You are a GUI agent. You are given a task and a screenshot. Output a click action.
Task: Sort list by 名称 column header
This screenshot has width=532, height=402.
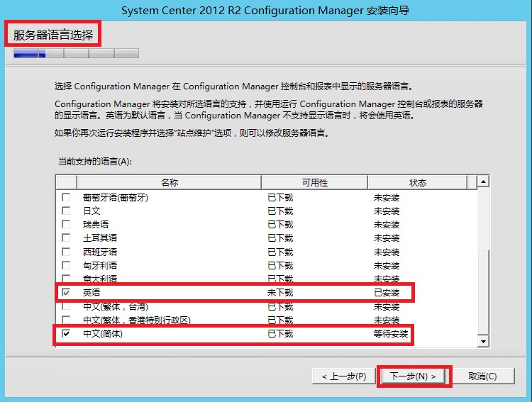tap(169, 182)
